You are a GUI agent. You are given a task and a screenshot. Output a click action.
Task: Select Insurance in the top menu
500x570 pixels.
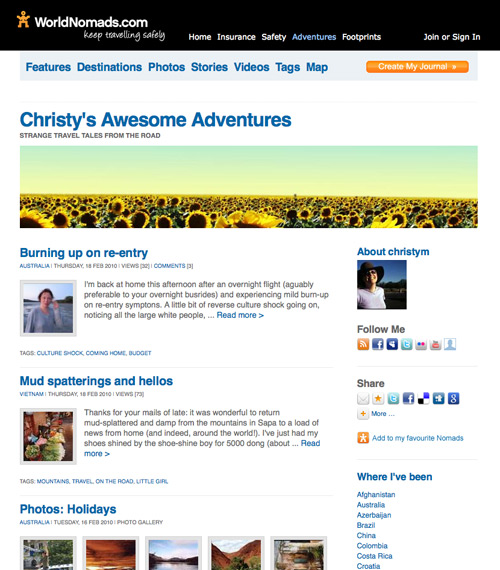[236, 37]
